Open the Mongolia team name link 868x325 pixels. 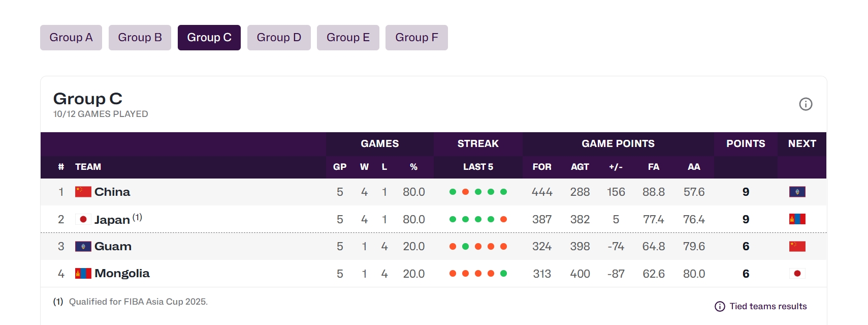tap(122, 274)
